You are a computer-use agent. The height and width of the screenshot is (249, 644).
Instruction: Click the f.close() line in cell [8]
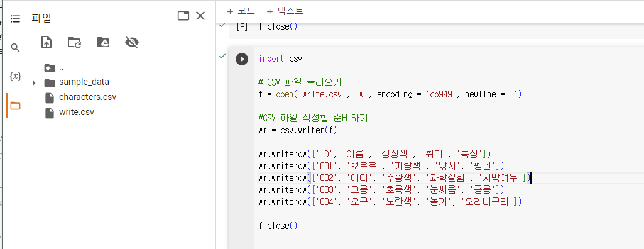click(278, 27)
